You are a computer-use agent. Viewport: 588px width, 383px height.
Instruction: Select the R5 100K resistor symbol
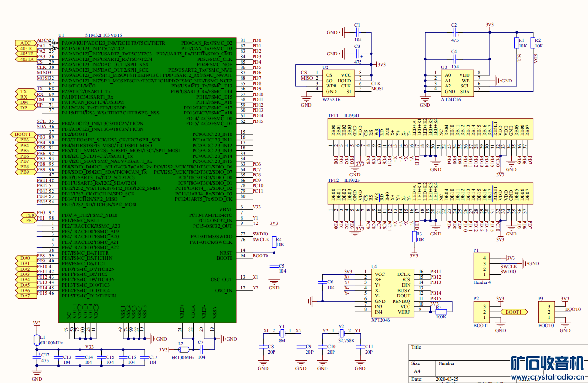tap(441, 312)
